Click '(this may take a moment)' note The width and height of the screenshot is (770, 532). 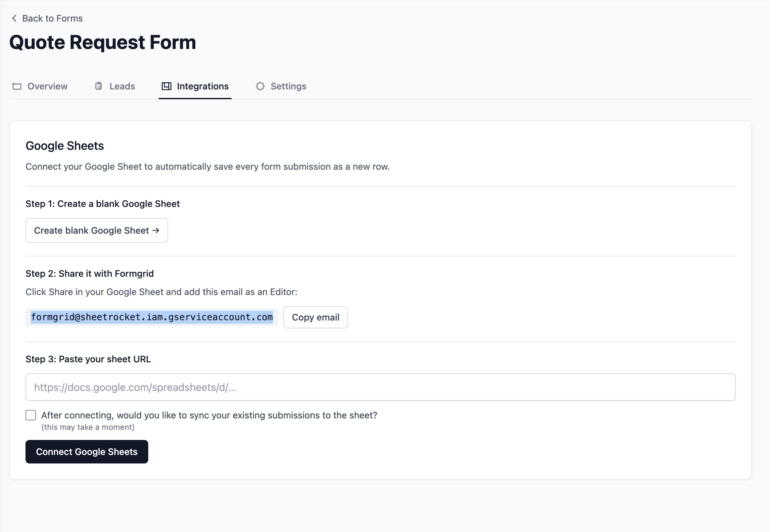pos(88,427)
